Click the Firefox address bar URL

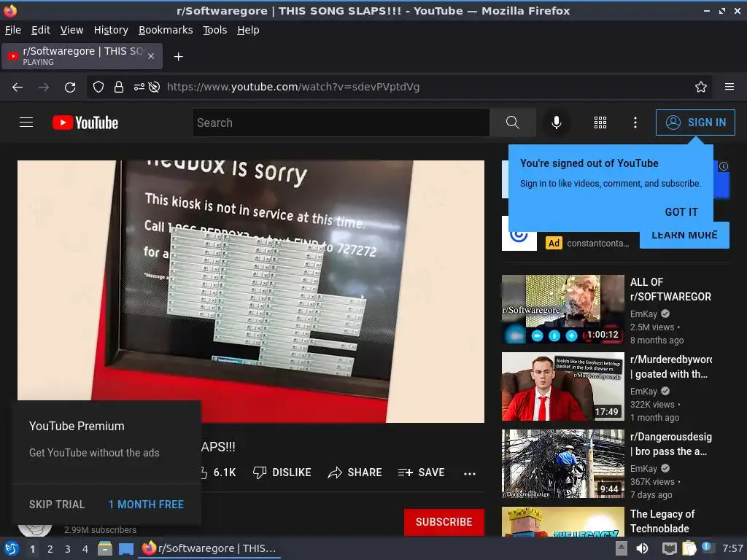tap(293, 87)
